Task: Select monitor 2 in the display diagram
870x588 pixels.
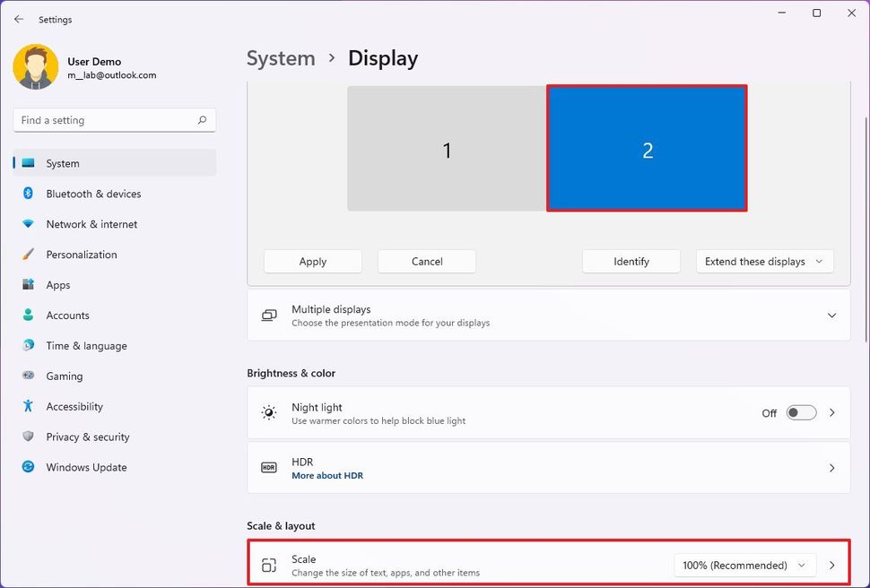Action: click(647, 150)
